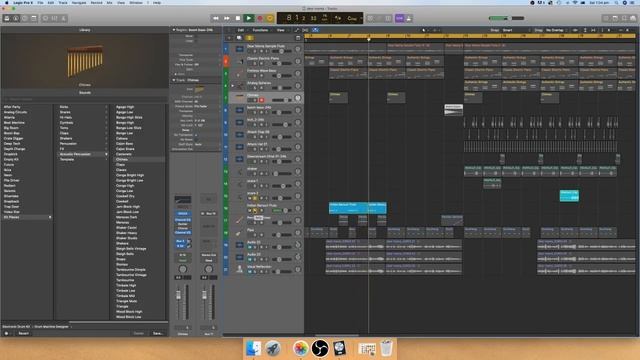Open the Mix menu in the menu bar
640x360 pixels.
pos(109,2)
